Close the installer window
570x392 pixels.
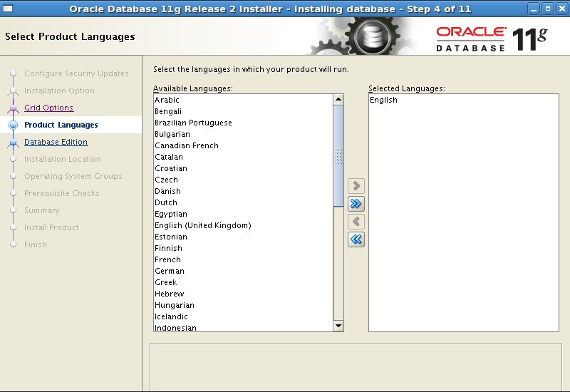561,9
